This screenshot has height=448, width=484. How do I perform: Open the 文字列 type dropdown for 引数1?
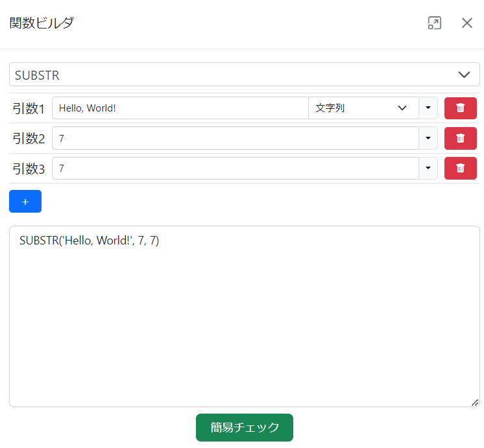coord(363,108)
